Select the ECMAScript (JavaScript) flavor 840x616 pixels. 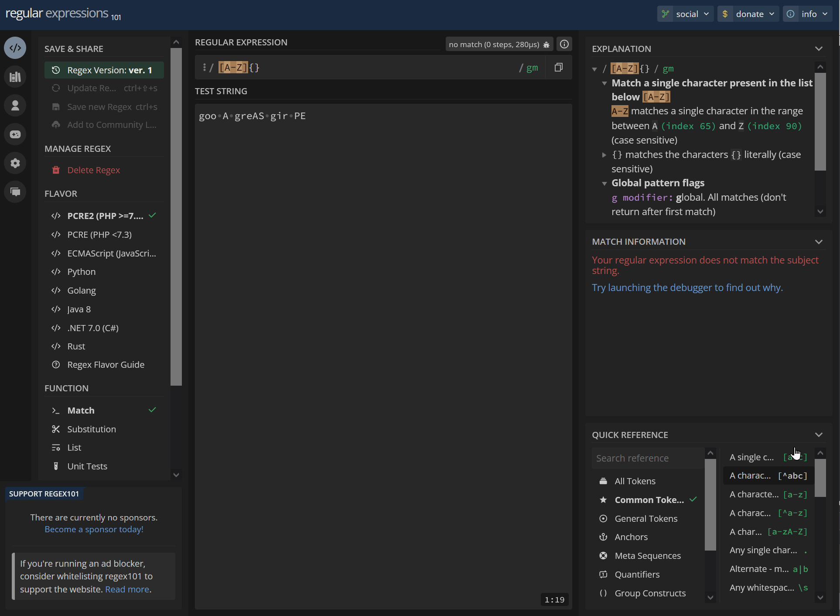(x=104, y=253)
